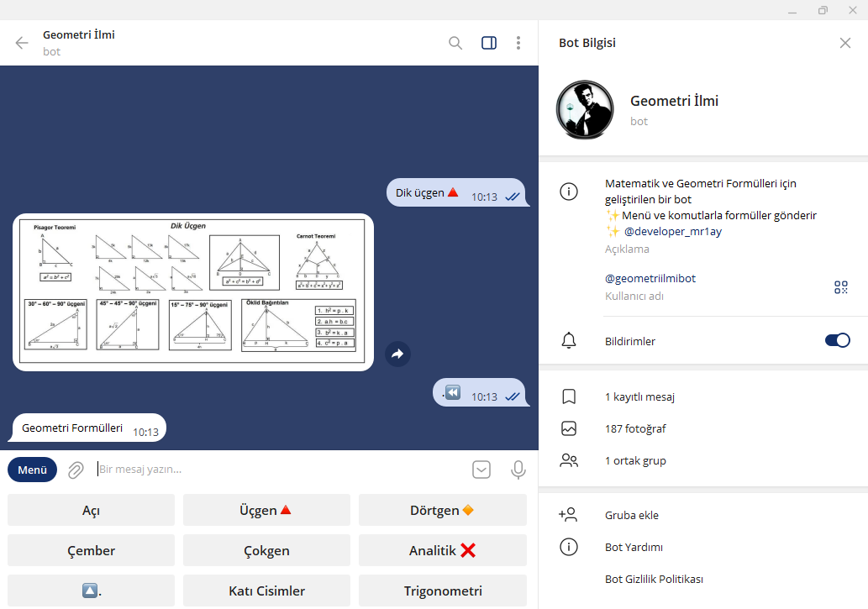The width and height of the screenshot is (868, 609).
Task: Toggle the Bildirimler notification switch
Action: coord(837,340)
